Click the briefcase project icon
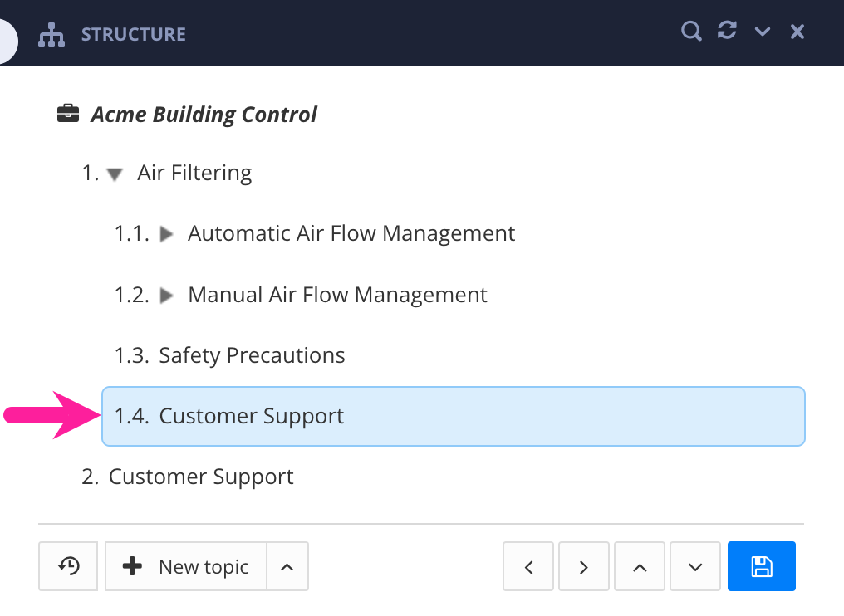This screenshot has height=616, width=844. point(68,114)
